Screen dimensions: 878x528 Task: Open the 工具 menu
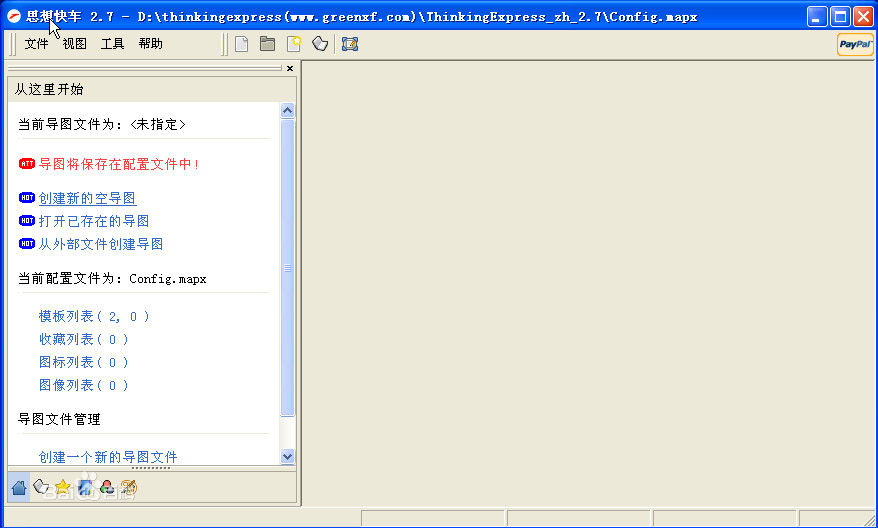pos(112,44)
